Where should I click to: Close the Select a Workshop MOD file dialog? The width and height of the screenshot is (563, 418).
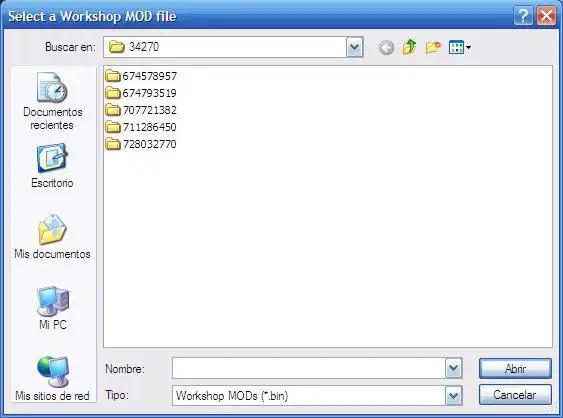click(x=546, y=16)
